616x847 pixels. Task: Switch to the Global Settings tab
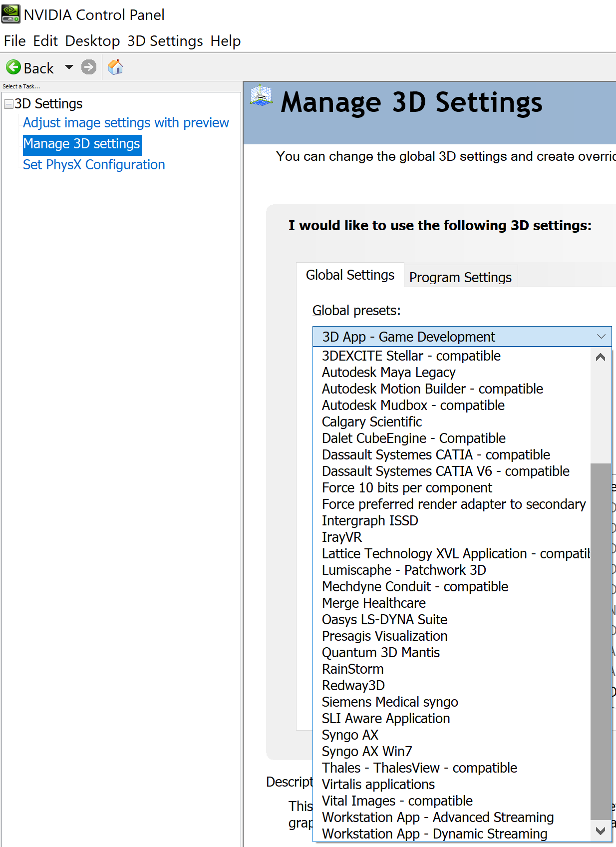pos(350,275)
